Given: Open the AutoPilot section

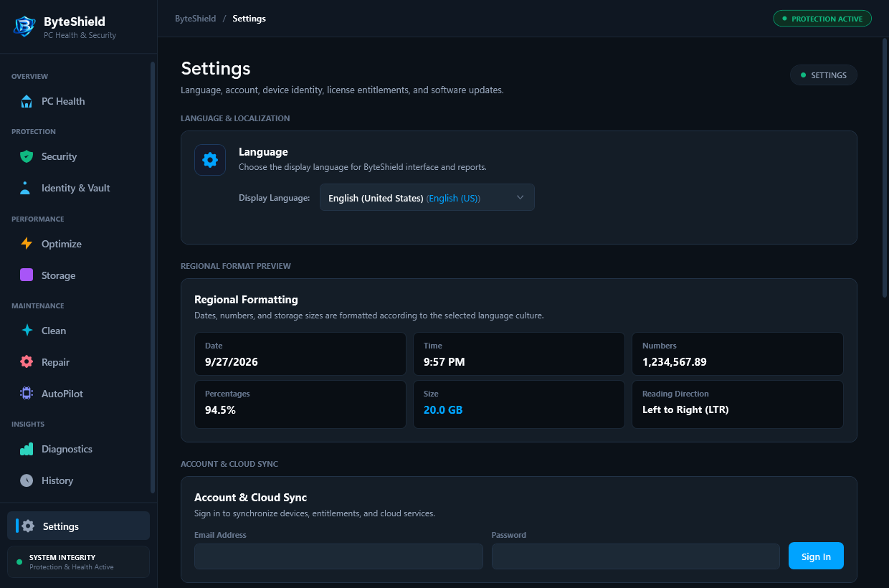Looking at the screenshot, I should point(78,394).
